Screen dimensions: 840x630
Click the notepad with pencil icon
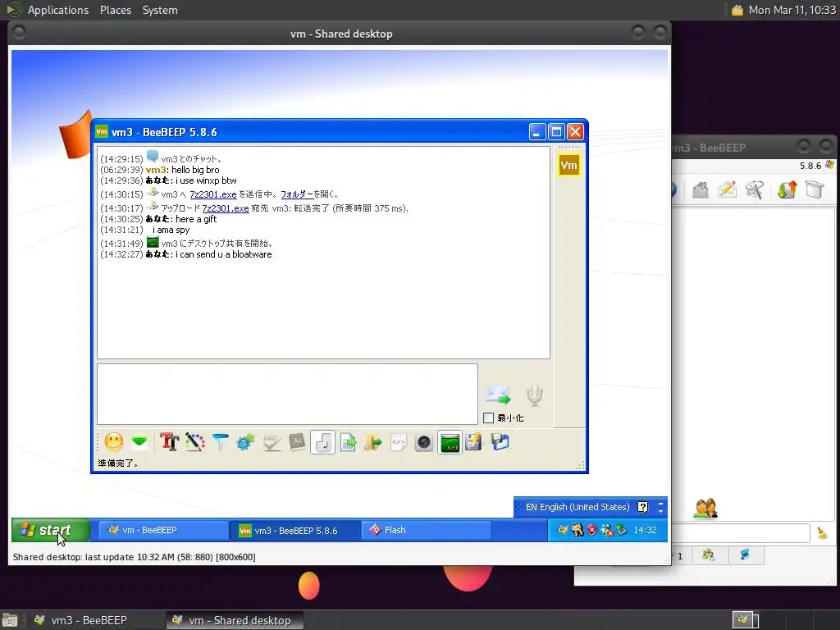(x=473, y=442)
